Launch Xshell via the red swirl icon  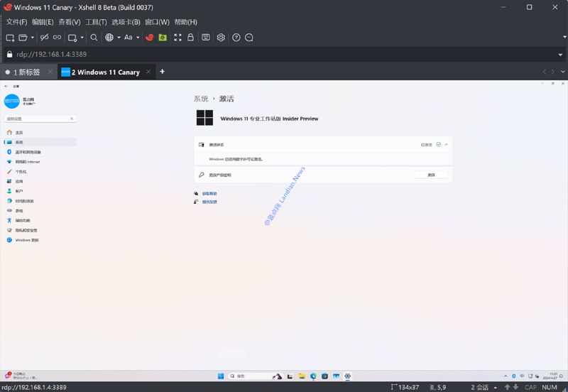[x=150, y=38]
